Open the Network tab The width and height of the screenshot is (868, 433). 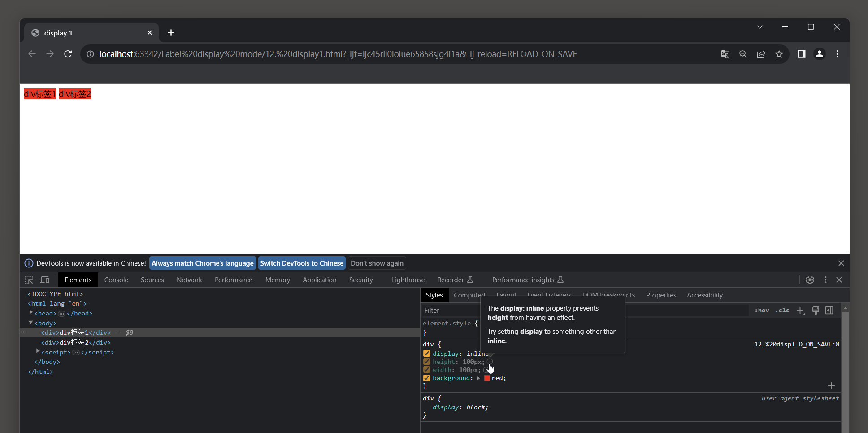[x=189, y=280]
